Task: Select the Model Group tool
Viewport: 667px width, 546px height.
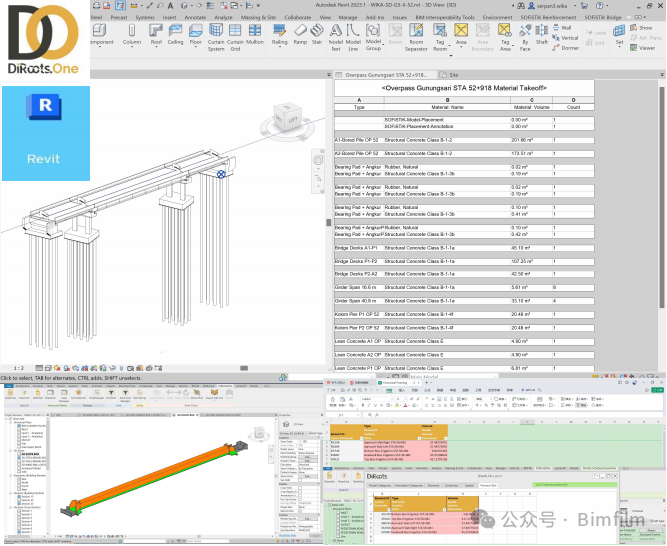Action: (x=373, y=37)
